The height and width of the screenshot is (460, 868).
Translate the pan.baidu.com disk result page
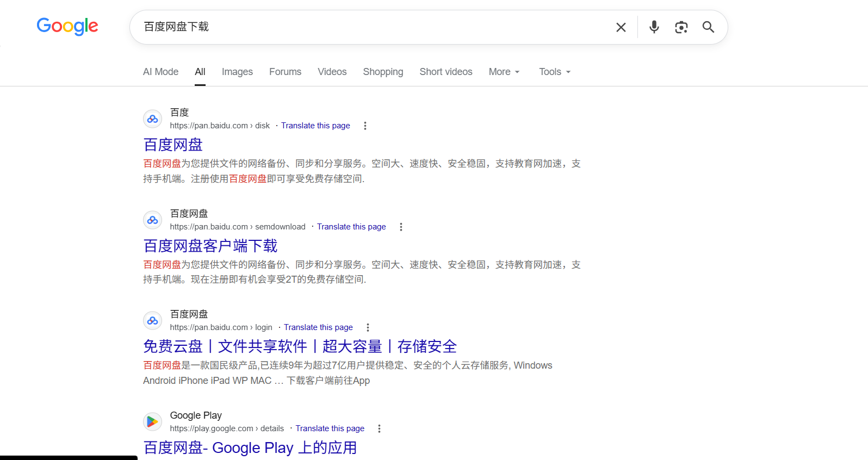click(x=315, y=126)
